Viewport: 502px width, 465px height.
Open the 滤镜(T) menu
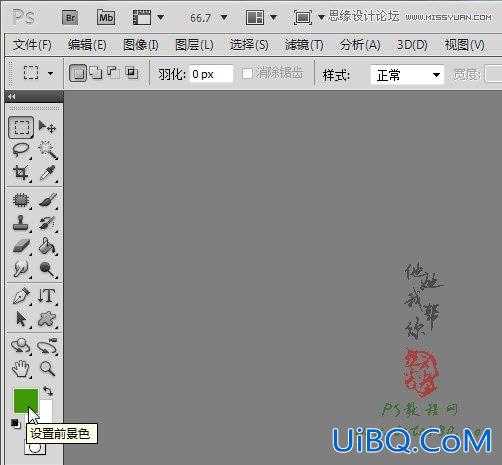click(304, 45)
